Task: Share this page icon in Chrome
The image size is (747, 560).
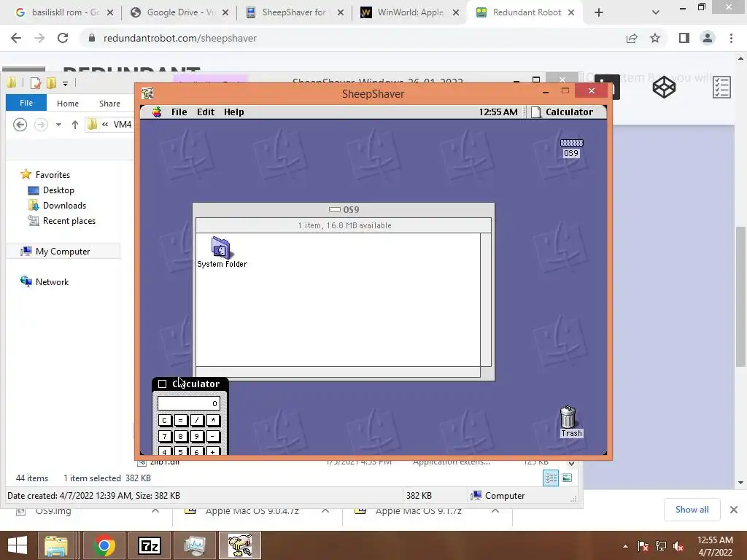Action: (632, 38)
